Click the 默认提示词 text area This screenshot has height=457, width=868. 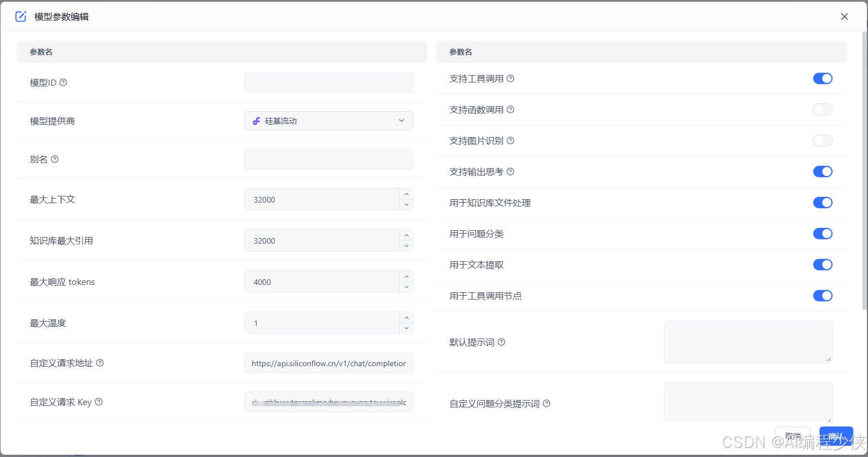[x=747, y=341]
